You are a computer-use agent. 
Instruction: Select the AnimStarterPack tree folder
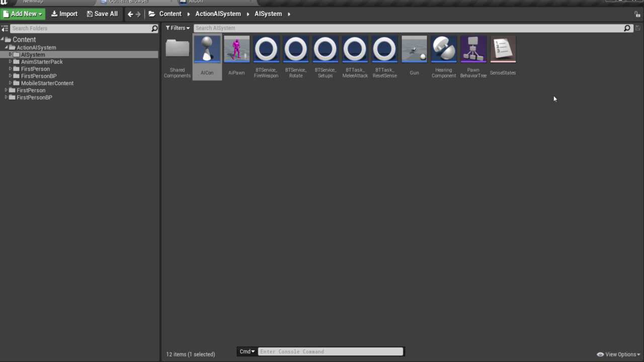point(42,62)
